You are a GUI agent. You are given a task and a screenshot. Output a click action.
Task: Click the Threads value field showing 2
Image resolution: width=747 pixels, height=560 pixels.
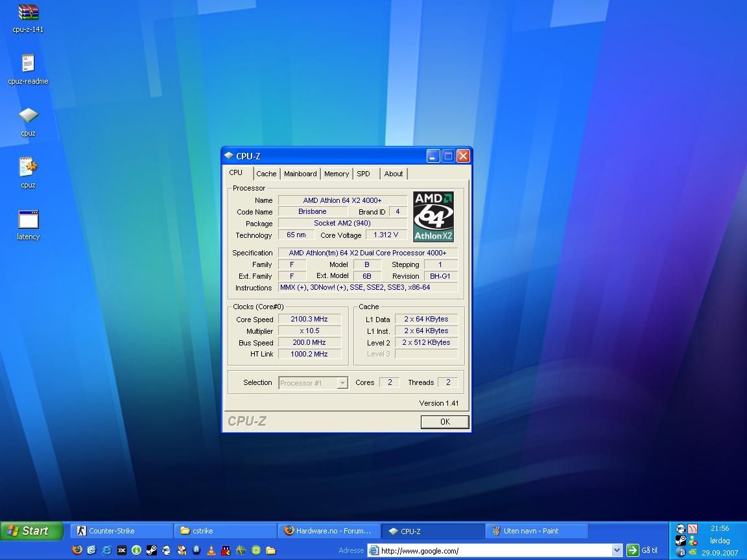pos(448,382)
